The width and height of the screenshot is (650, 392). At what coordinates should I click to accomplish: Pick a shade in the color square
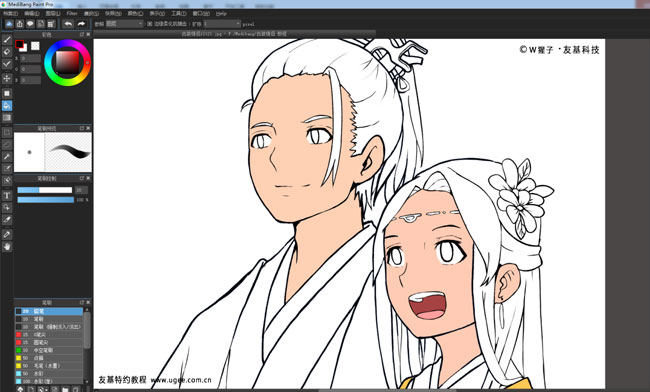coord(67,63)
